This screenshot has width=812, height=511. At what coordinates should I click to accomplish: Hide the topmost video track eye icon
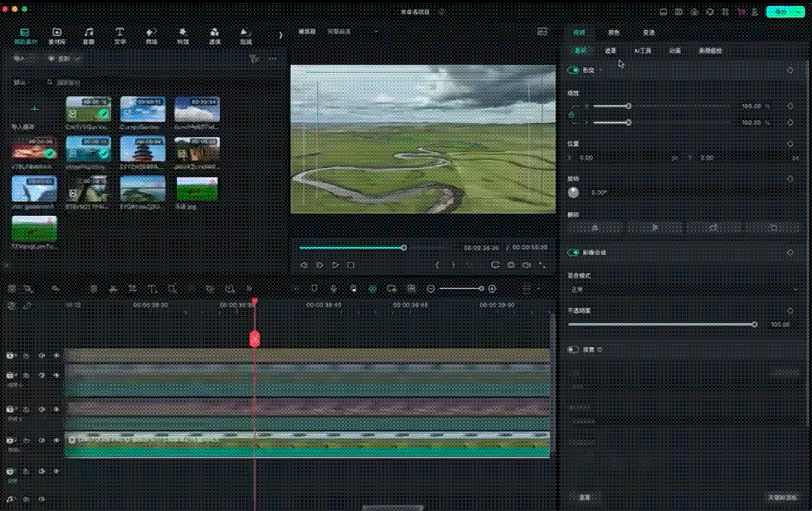point(57,356)
